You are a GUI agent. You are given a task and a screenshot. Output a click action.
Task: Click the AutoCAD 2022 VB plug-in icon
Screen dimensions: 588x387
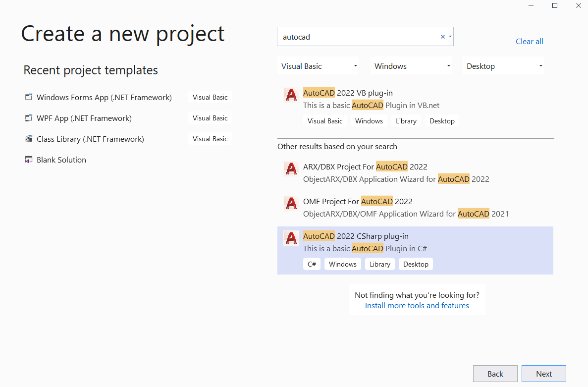[x=291, y=95]
